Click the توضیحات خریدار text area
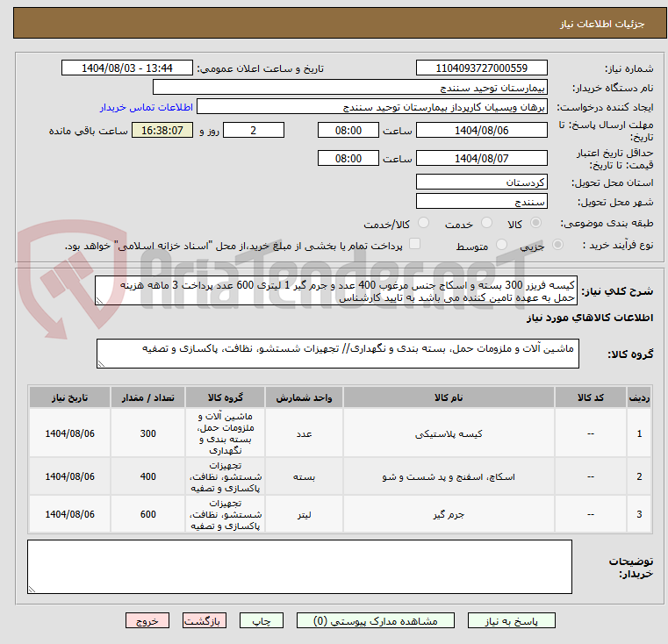This screenshot has width=668, height=644. point(299,567)
